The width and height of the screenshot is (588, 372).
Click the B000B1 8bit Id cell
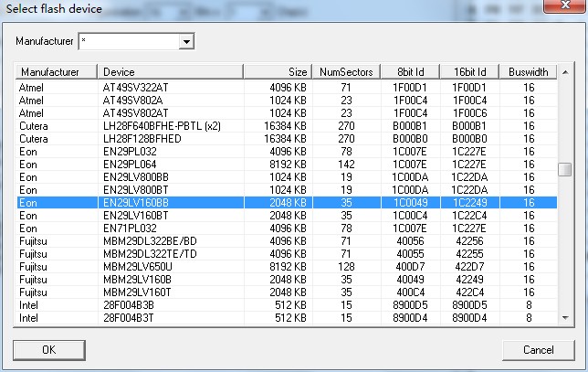point(410,126)
